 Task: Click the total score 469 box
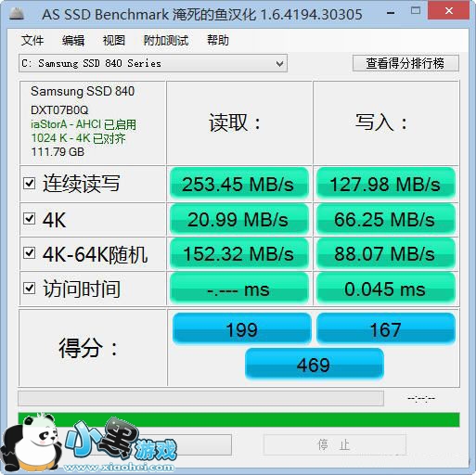[315, 365]
